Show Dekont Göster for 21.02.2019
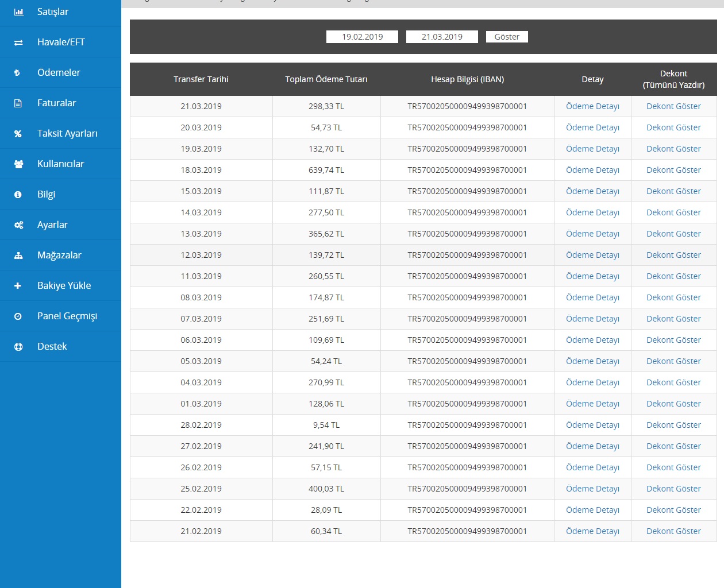The height and width of the screenshot is (588, 724). 673,531
